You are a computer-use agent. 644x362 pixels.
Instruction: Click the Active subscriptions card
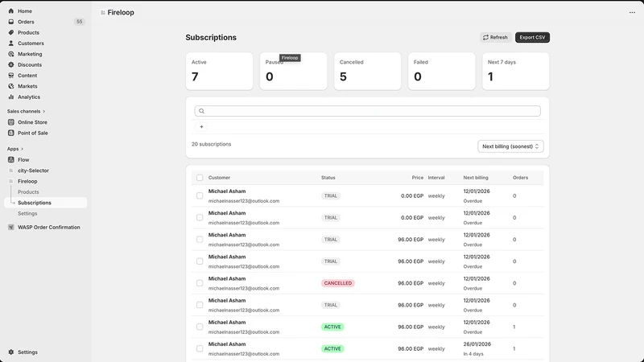(x=219, y=71)
